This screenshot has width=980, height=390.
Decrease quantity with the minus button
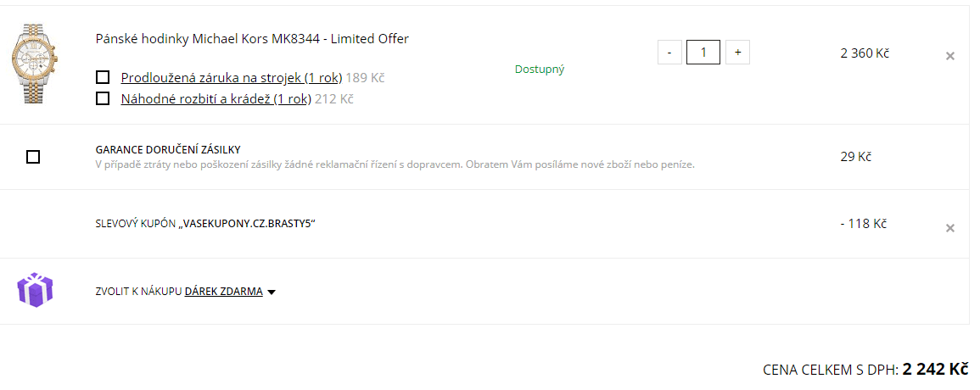[x=669, y=53]
